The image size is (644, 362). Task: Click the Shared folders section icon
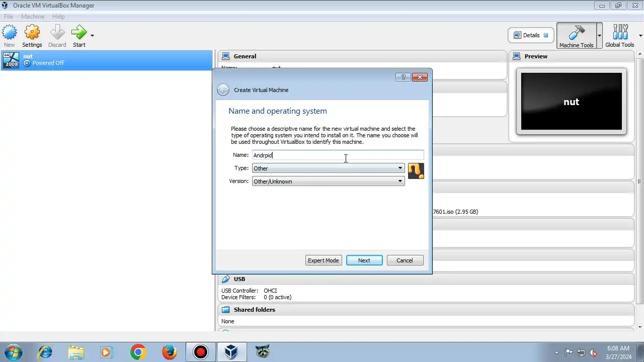point(226,310)
